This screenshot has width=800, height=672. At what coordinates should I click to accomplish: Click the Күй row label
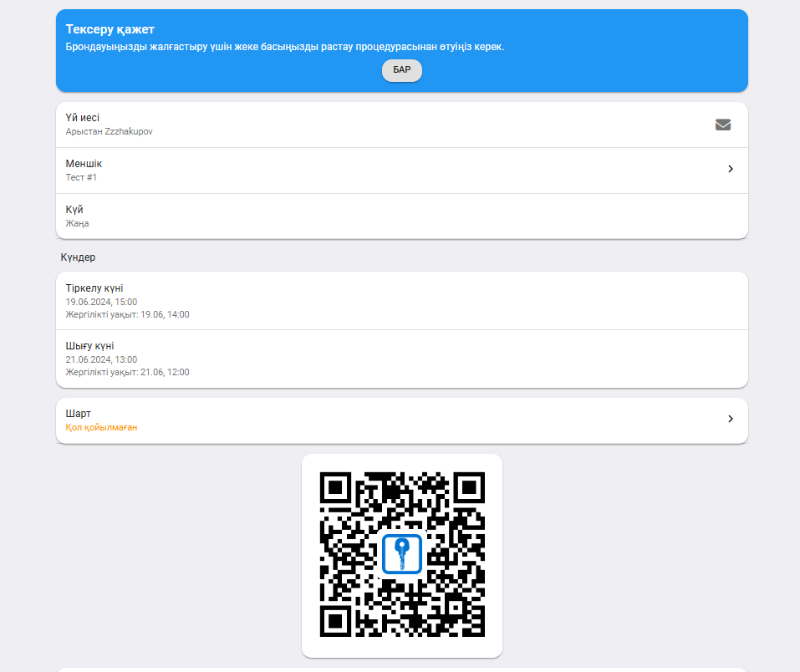click(74, 209)
